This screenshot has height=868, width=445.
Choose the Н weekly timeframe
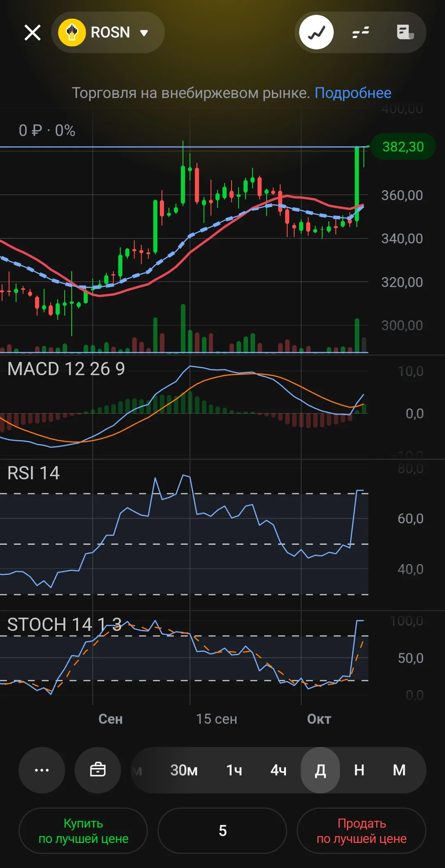pos(359,770)
